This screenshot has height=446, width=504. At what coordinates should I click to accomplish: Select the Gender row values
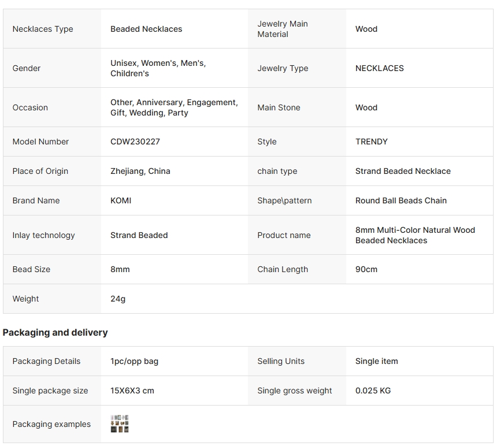tap(158, 68)
